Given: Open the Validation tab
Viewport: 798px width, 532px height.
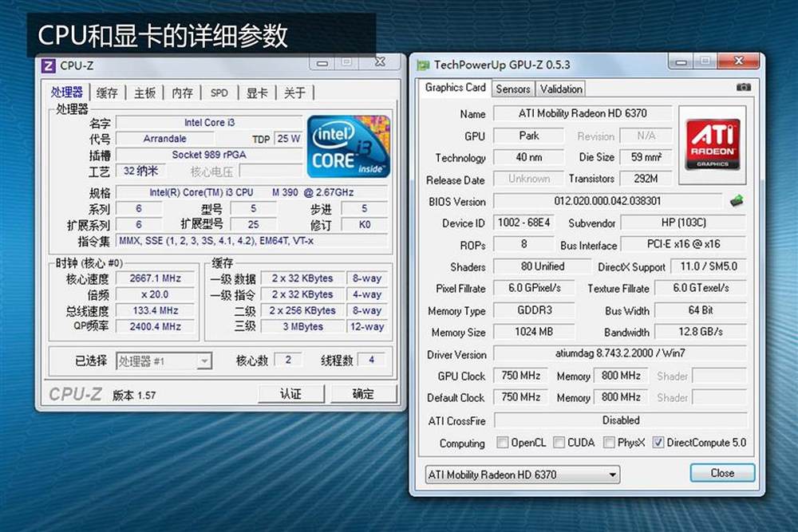Looking at the screenshot, I should [x=561, y=89].
